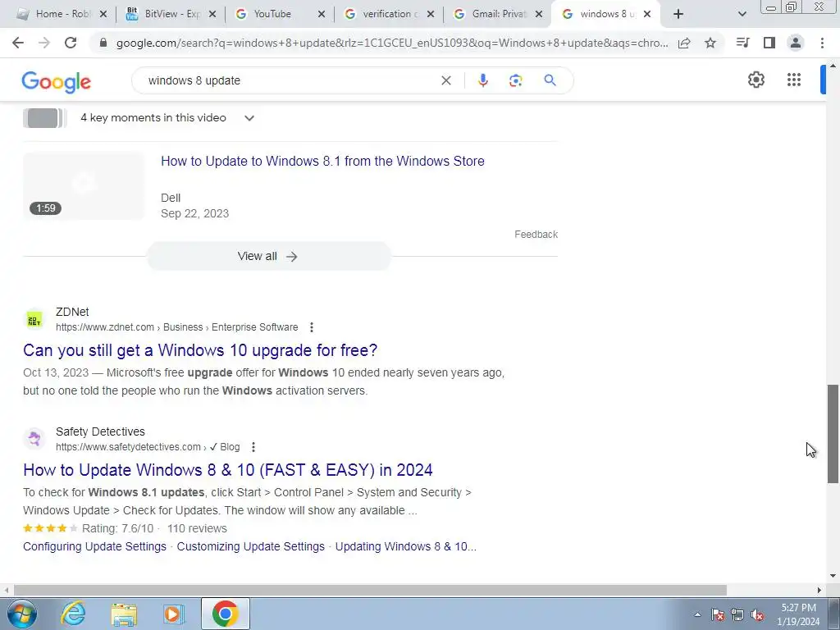Click the muted volume tray icon
Image resolution: width=840 pixels, height=630 pixels.
[x=757, y=615]
